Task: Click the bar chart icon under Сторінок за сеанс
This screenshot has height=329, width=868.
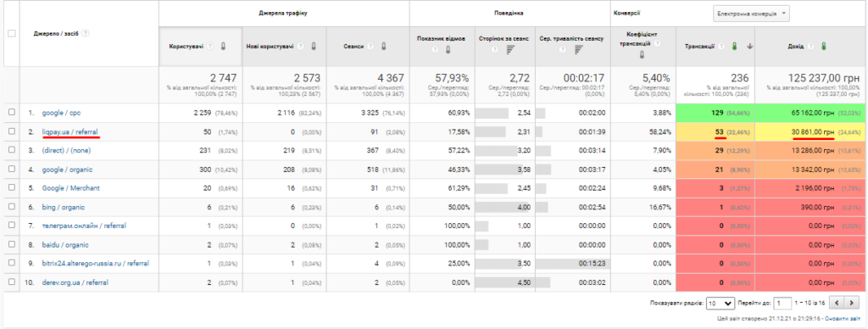Action: [x=509, y=50]
